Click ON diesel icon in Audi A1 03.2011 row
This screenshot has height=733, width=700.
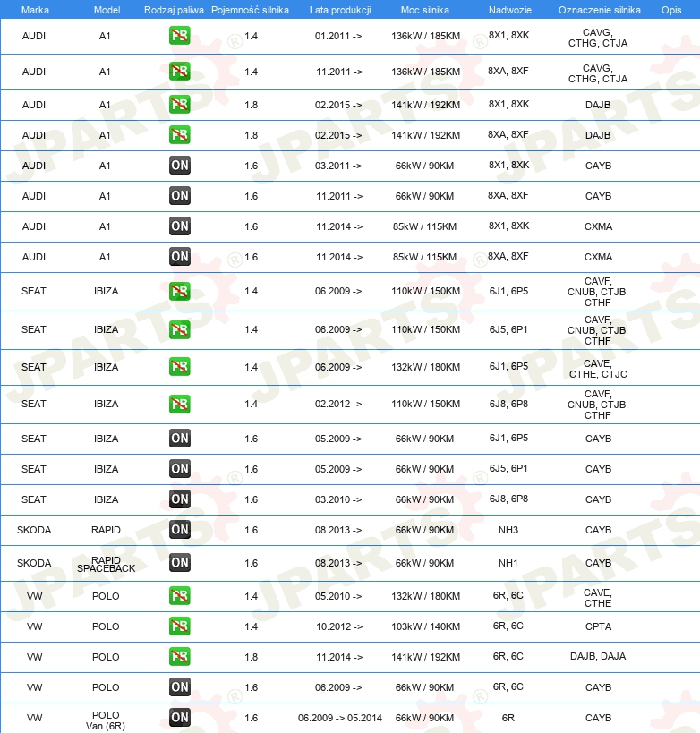pos(180,165)
